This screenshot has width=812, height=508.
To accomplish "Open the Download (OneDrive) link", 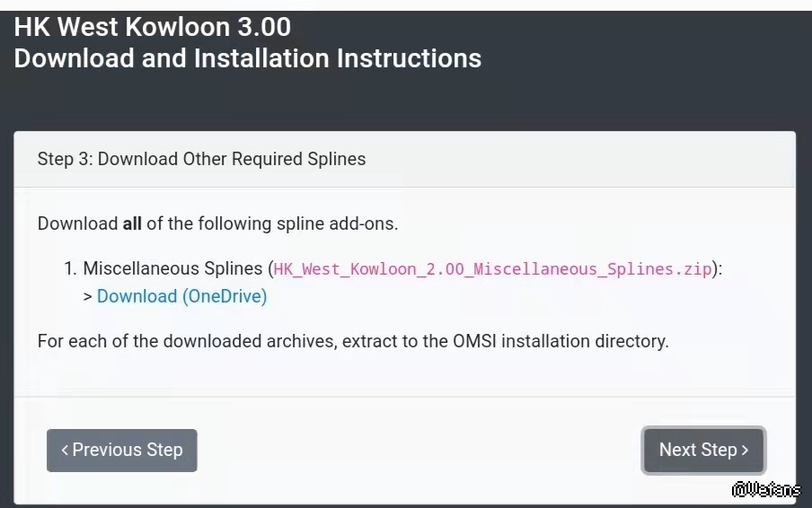I will click(x=181, y=296).
